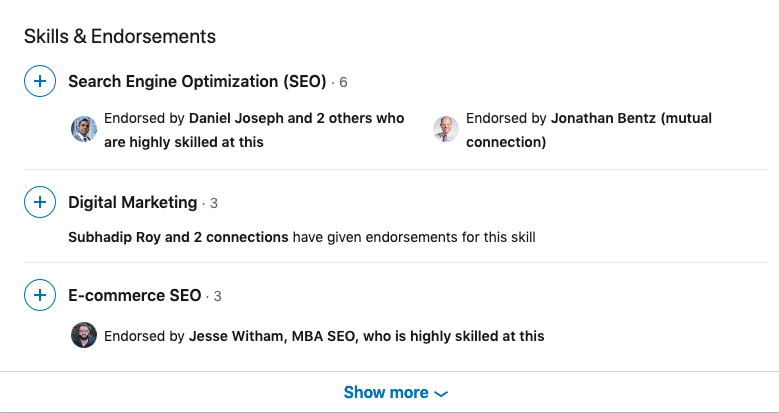Select the E-commerce SEO skill title

[135, 296]
